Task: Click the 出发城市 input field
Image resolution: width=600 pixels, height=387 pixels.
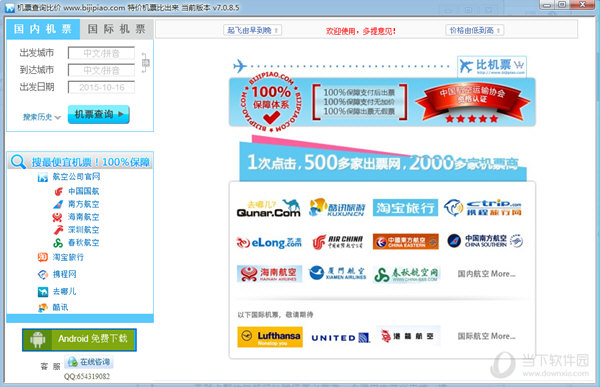Action: [x=101, y=53]
